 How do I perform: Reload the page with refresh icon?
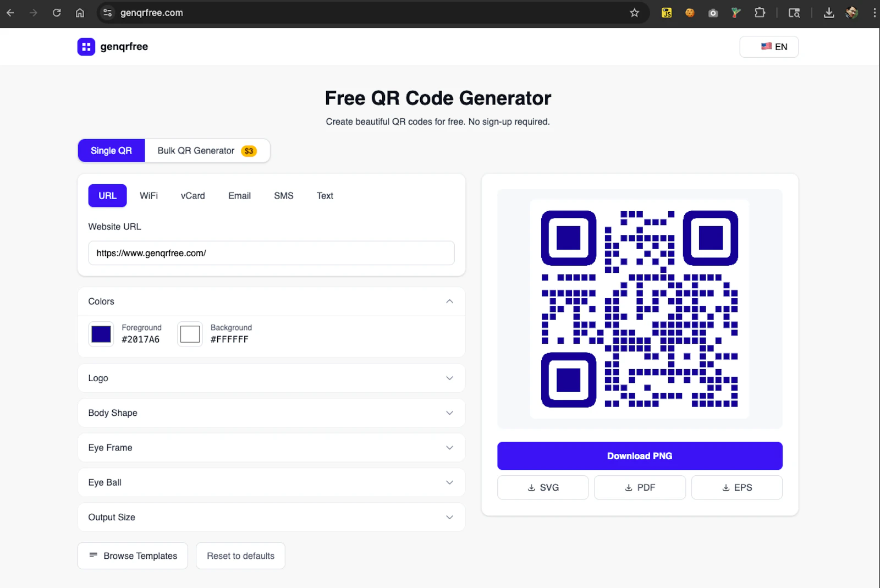(x=57, y=13)
